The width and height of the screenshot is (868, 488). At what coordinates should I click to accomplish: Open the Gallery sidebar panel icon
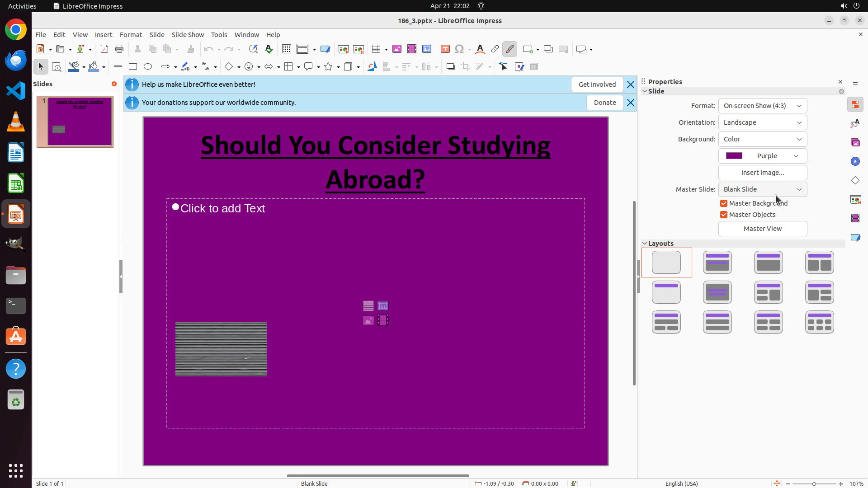point(855,143)
